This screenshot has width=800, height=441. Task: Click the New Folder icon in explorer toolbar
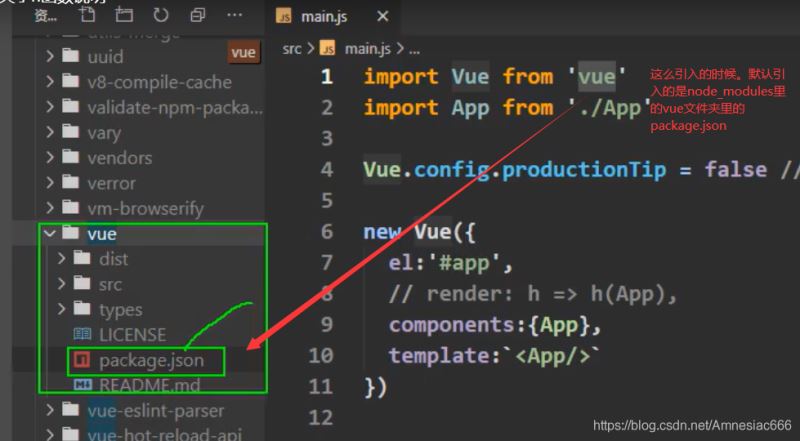(x=123, y=16)
